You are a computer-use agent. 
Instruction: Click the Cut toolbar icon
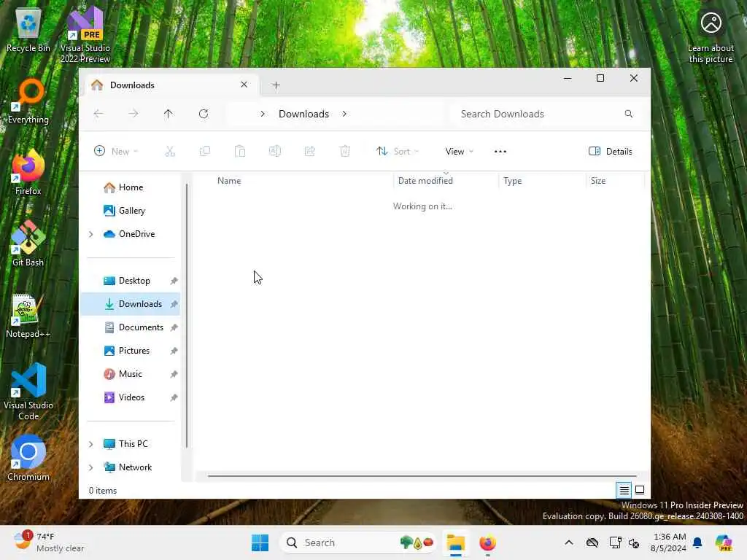tap(170, 152)
